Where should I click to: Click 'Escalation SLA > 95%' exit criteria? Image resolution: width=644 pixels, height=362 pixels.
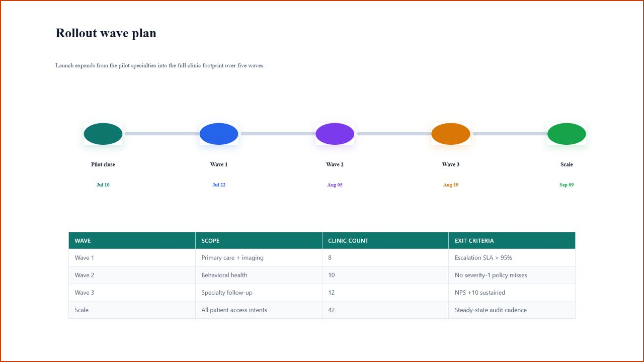point(512,257)
